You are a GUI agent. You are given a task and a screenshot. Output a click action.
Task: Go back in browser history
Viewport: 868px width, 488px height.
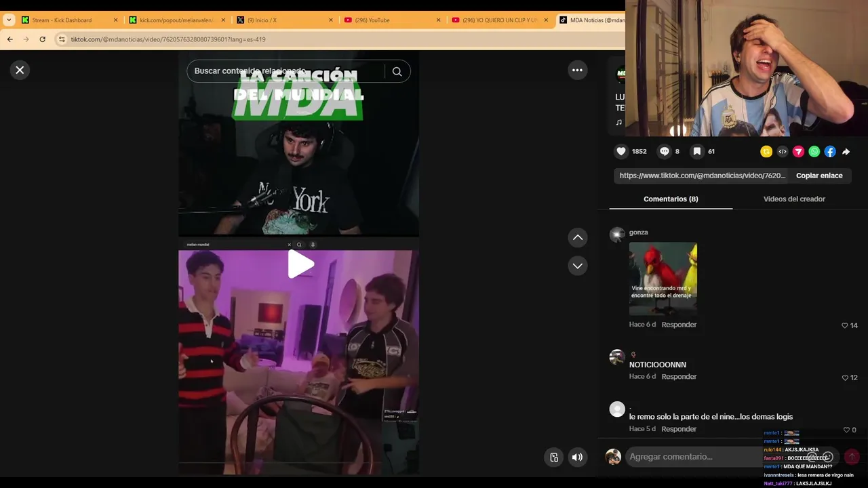point(9,39)
